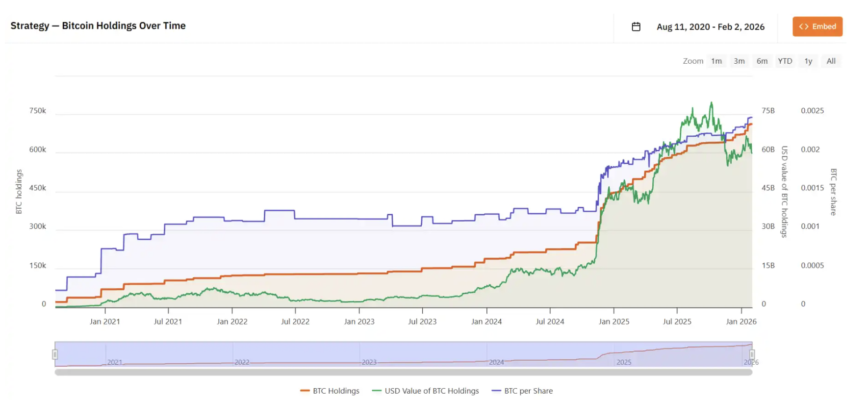Screen dimensions: 868x400
Task: Click the 2024 marker in the navigator
Action: (496, 362)
